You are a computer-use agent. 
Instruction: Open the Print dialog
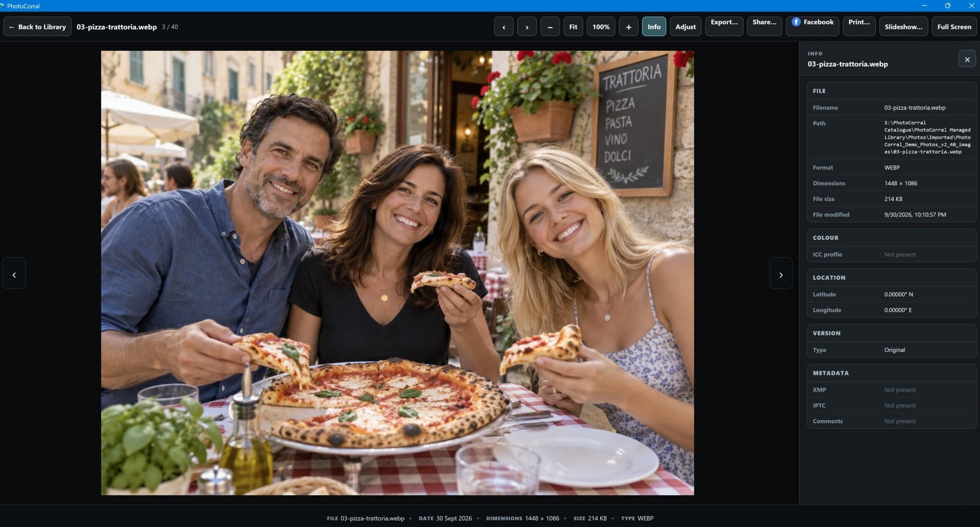coord(859,26)
